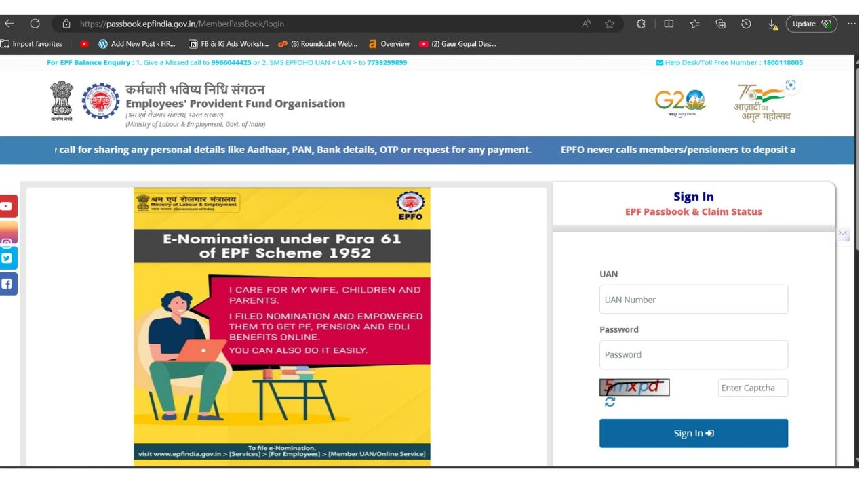The image size is (868, 488).
Task: Open the Overview bookmark
Action: pos(389,44)
